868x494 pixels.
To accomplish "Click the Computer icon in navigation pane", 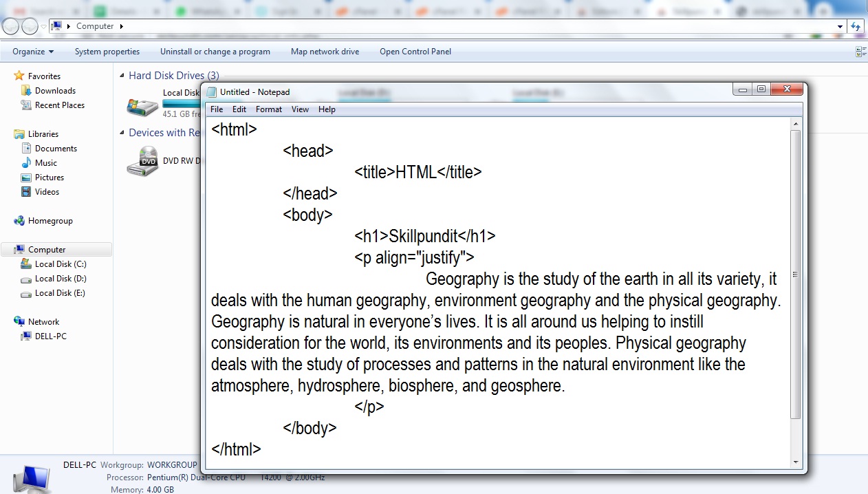I will coord(19,249).
